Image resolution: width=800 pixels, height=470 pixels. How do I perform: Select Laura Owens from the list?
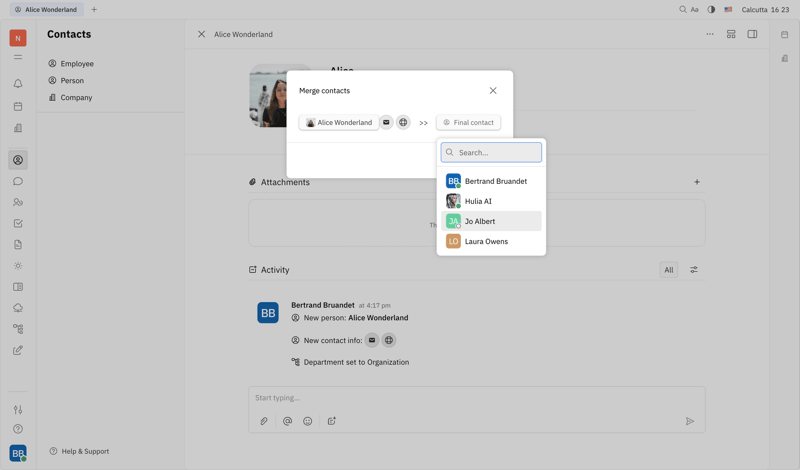(x=491, y=241)
